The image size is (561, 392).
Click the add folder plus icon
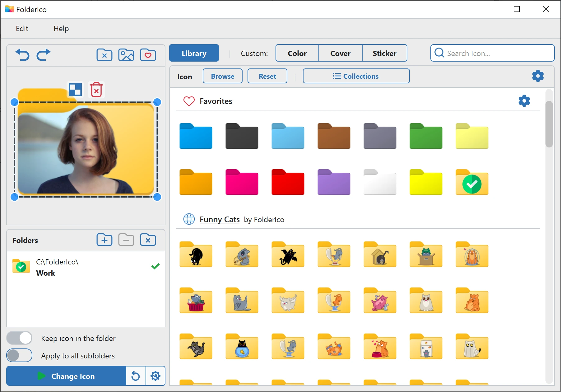104,240
